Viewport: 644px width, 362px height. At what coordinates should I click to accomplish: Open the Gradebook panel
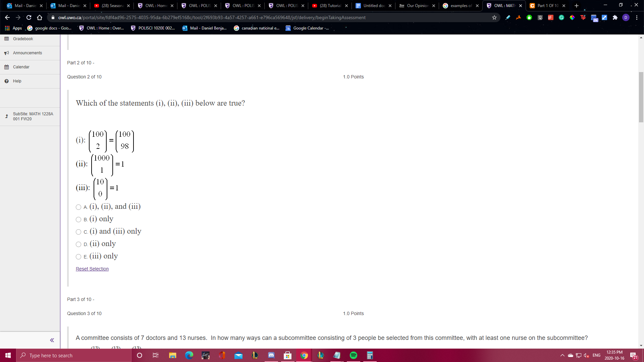tap(23, 39)
